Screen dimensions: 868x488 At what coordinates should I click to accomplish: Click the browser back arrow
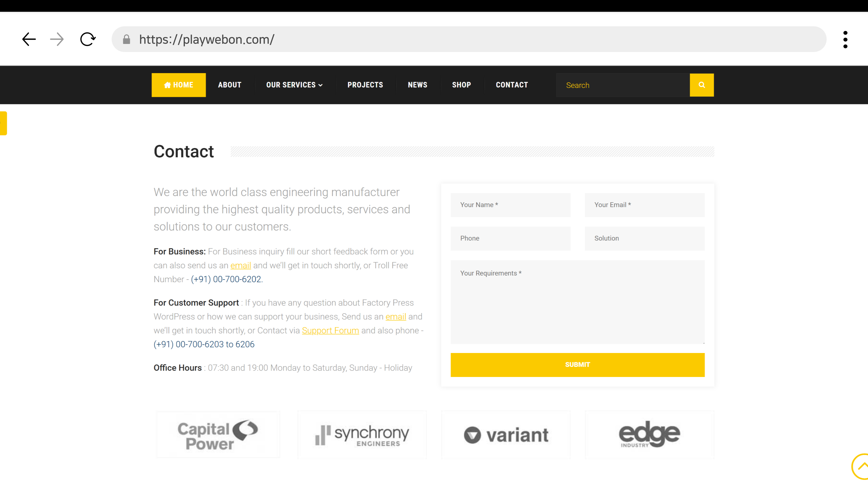[x=29, y=39]
